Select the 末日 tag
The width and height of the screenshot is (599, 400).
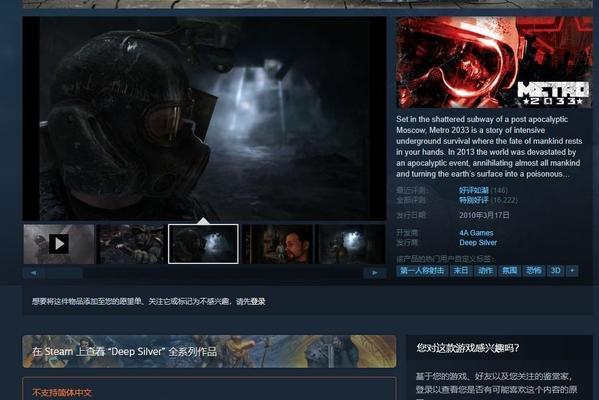pyautogui.click(x=461, y=271)
